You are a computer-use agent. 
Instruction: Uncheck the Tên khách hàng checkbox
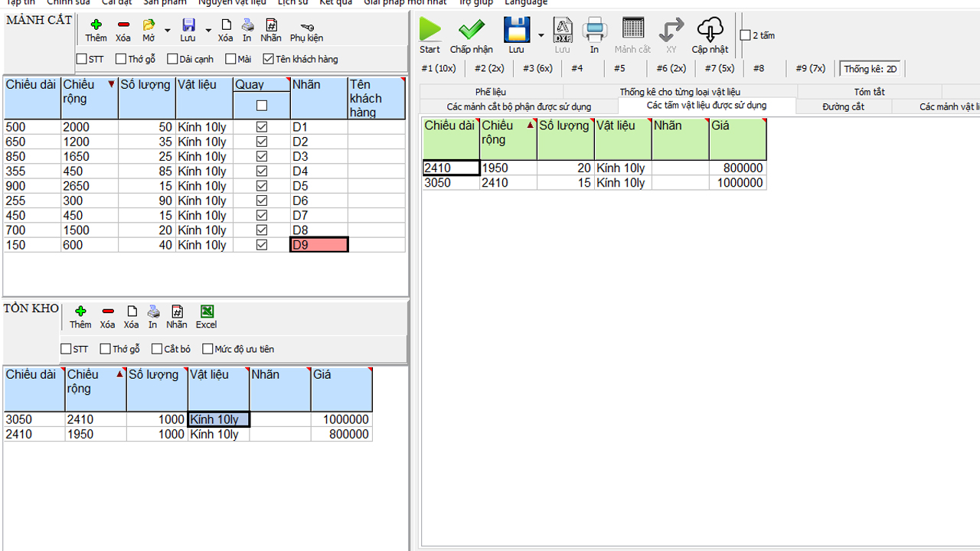pos(268,59)
